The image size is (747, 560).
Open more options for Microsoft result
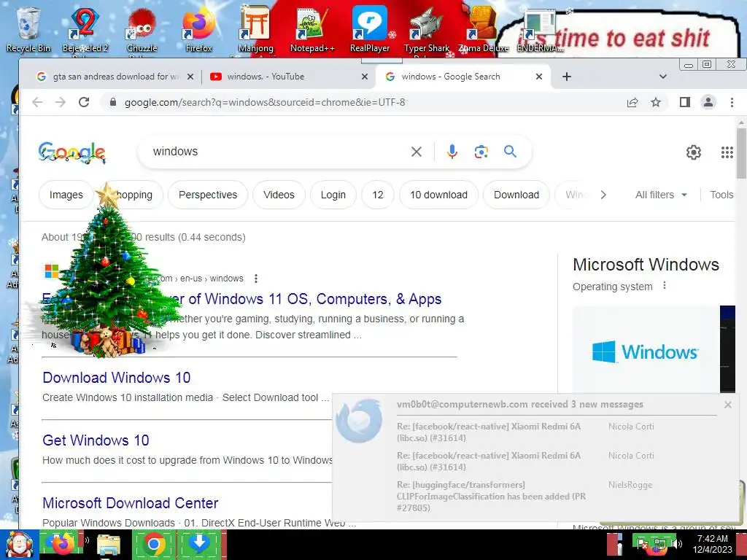256,279
